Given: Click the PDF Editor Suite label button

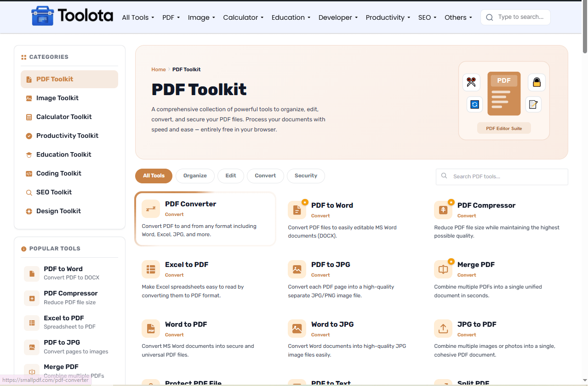Looking at the screenshot, I should [504, 129].
